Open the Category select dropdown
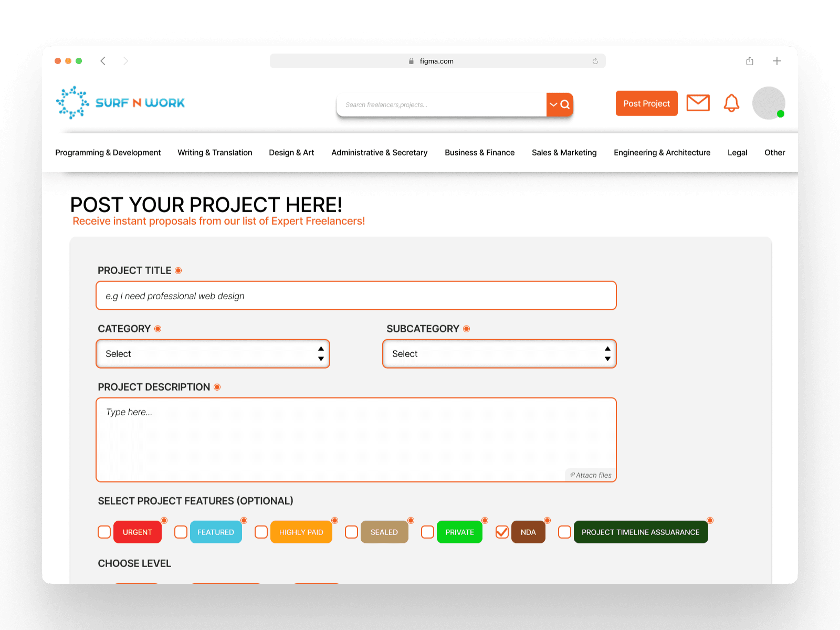The width and height of the screenshot is (840, 630). click(x=213, y=354)
